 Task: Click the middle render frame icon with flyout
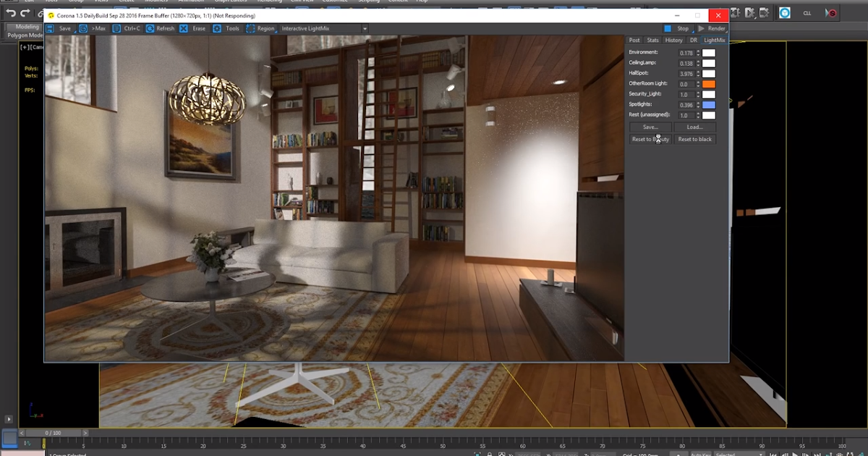(750, 13)
